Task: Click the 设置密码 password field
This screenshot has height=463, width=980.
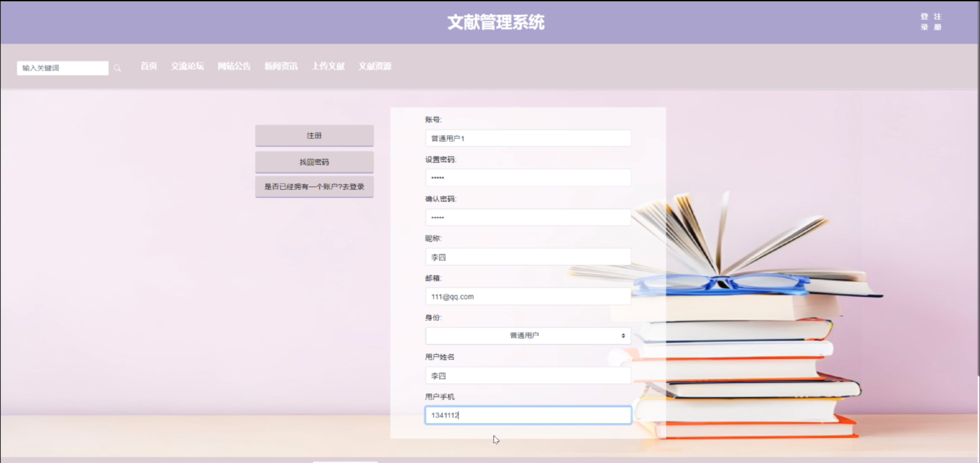Action: tap(528, 178)
